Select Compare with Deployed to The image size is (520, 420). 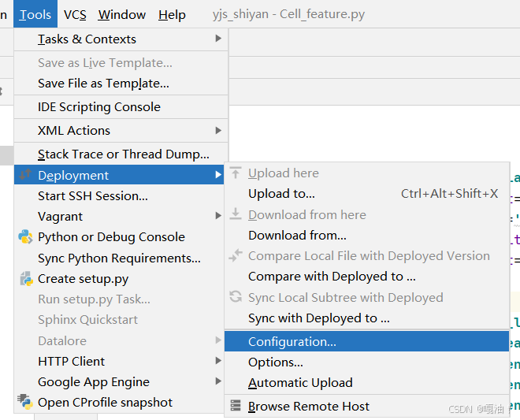[x=367, y=277]
